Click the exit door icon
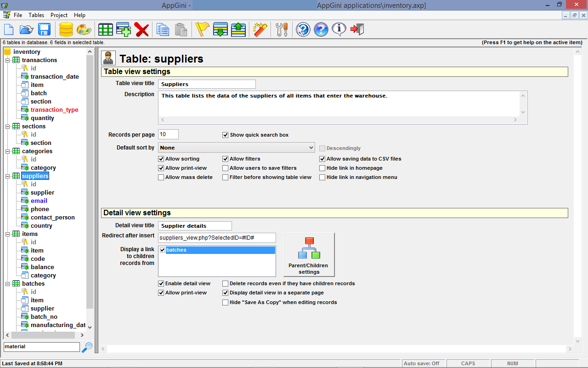The width and height of the screenshot is (588, 368). coord(357,30)
